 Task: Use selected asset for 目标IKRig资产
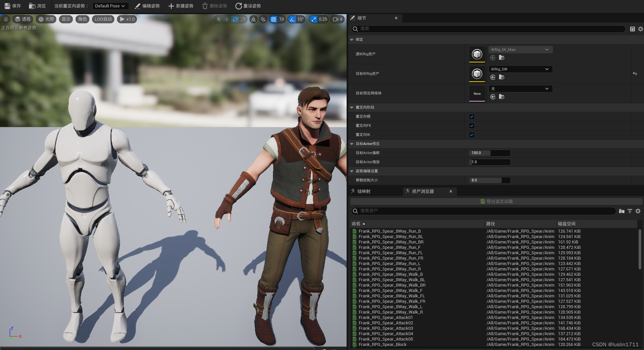493,78
